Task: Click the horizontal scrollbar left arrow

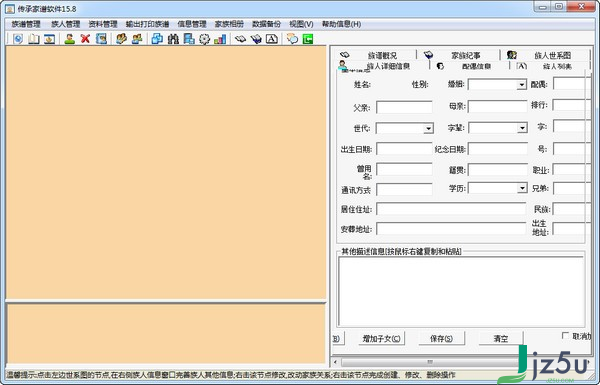Action: [336, 362]
